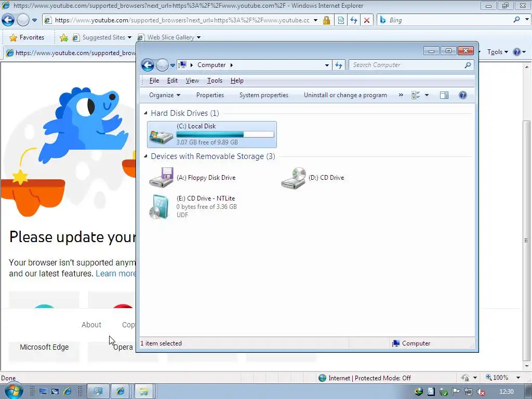Click System properties button

point(263,95)
